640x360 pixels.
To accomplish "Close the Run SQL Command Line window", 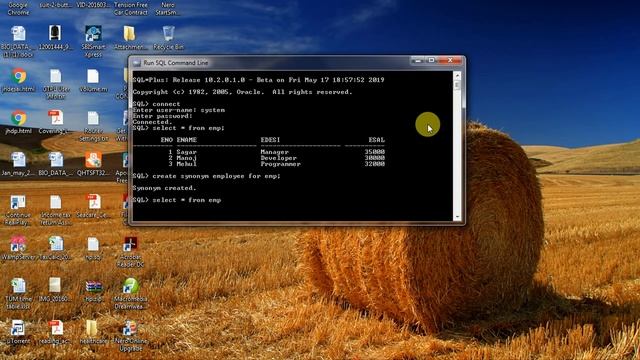I will point(450,60).
